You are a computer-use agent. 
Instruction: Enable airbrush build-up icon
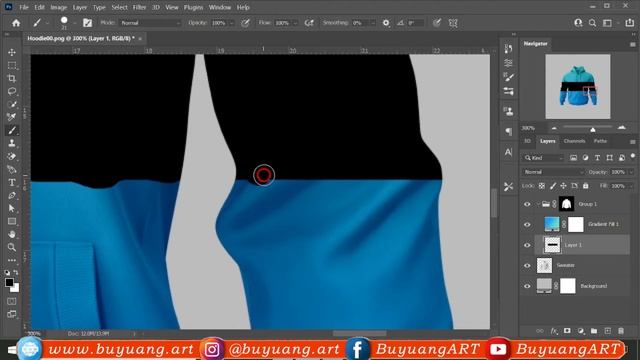(309, 23)
